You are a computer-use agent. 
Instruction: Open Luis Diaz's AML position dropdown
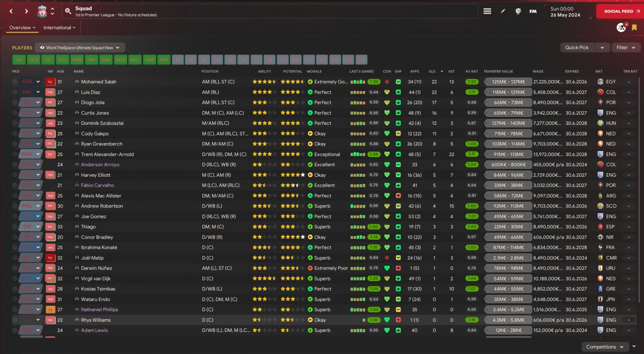click(30, 92)
